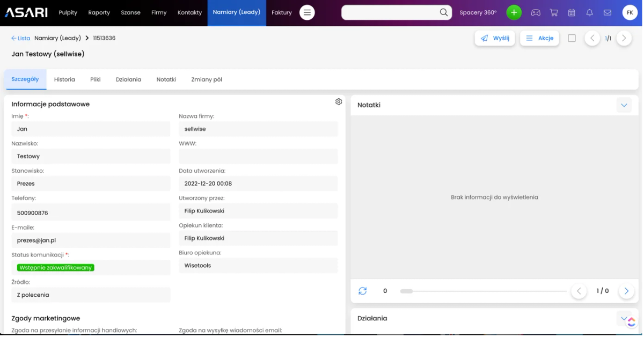The height and width of the screenshot is (337, 644).
Task: Click the Notatki panel slider handle
Action: (x=407, y=291)
